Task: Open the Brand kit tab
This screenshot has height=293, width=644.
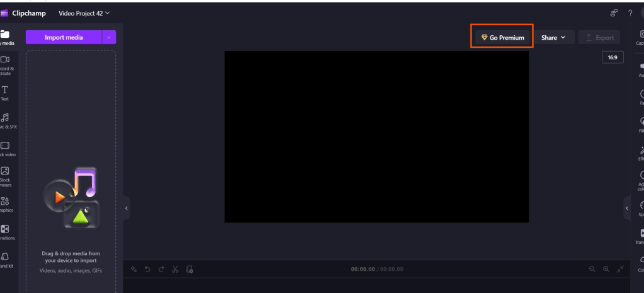Action: pos(5,260)
